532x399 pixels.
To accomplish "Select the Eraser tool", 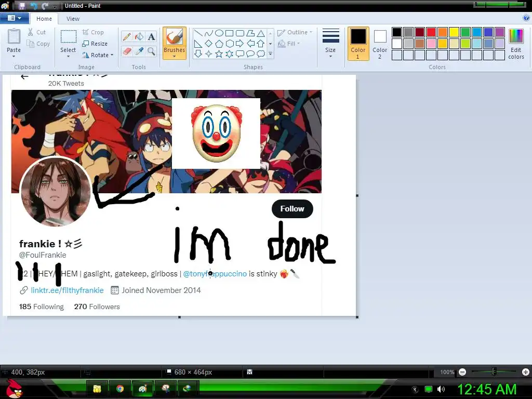I will [127, 51].
